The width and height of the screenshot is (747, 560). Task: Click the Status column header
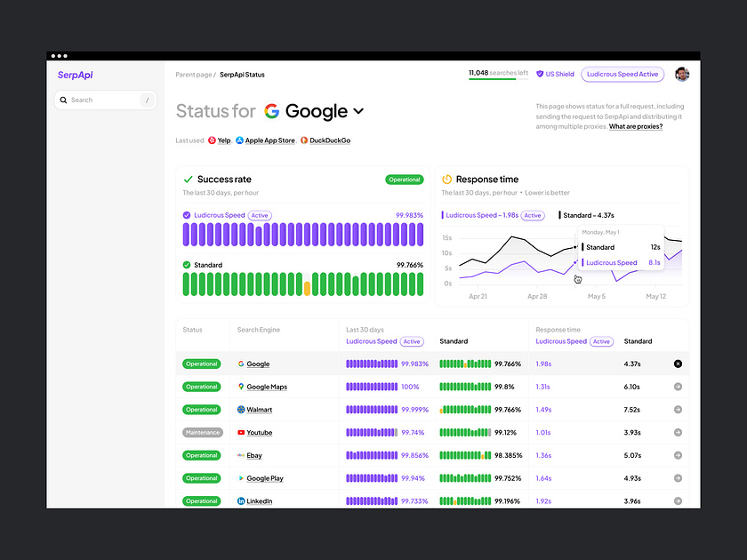tap(192, 330)
